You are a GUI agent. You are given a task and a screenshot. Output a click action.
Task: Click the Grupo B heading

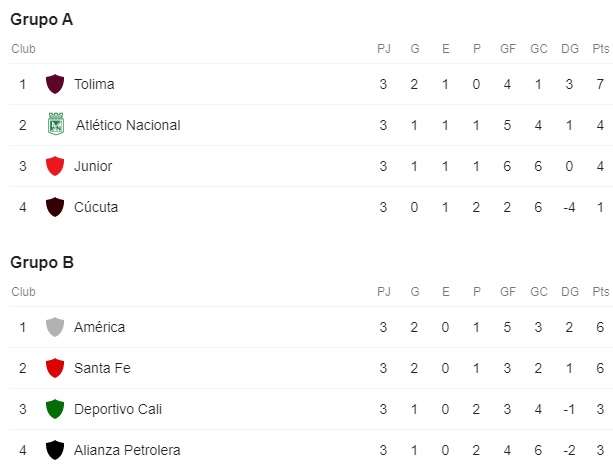click(x=42, y=262)
